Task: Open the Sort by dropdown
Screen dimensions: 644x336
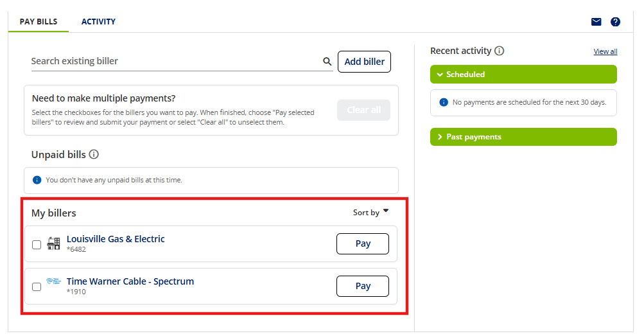Action: tap(370, 213)
